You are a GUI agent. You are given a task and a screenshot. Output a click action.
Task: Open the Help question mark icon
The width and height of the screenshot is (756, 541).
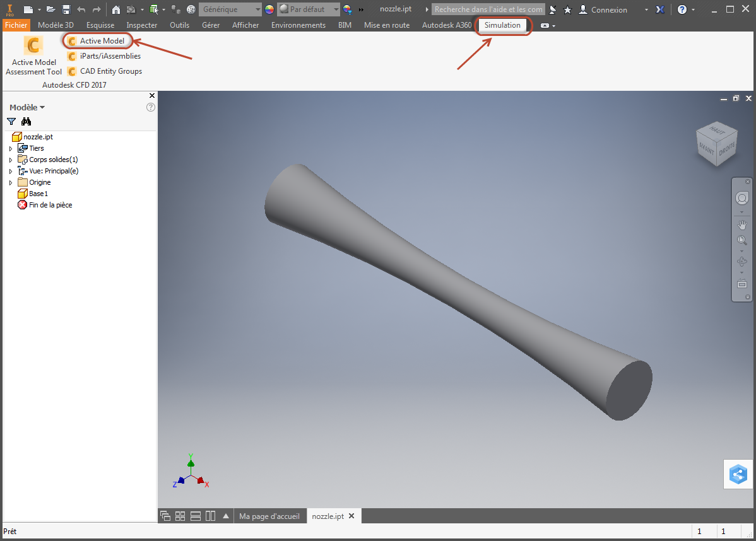point(682,9)
